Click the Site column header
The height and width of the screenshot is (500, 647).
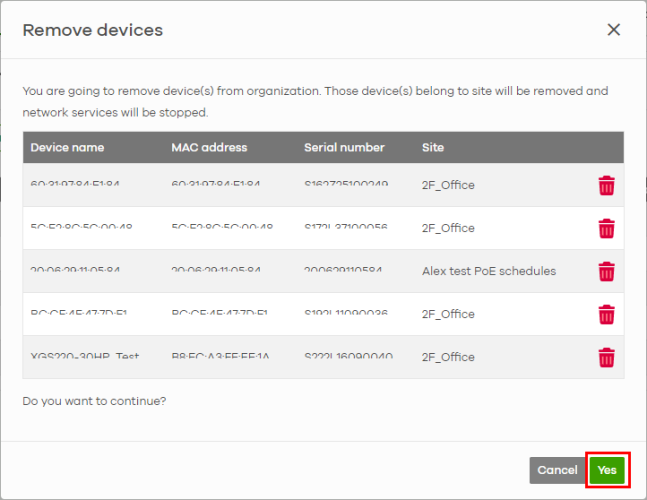click(433, 148)
